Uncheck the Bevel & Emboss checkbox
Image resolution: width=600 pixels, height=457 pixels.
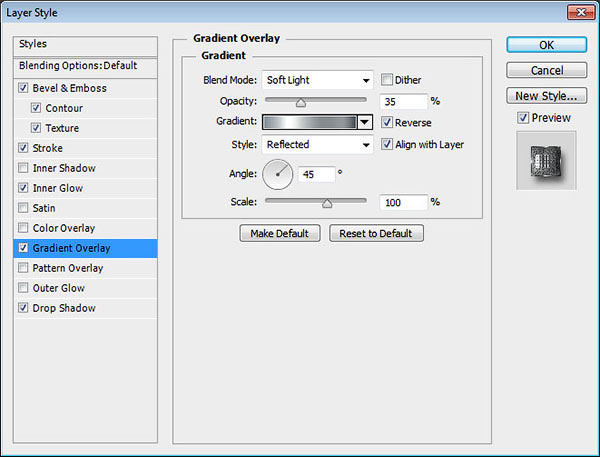pos(23,88)
